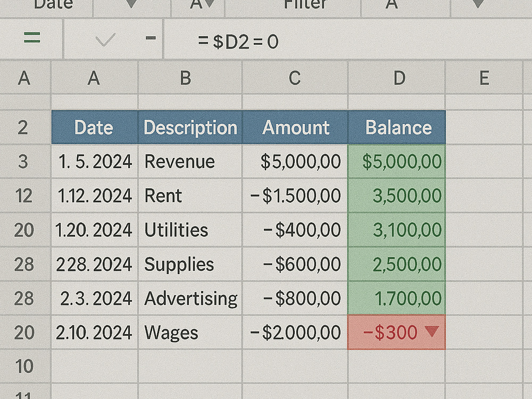532x399 pixels.
Task: Select the column E header
Action: 484,78
